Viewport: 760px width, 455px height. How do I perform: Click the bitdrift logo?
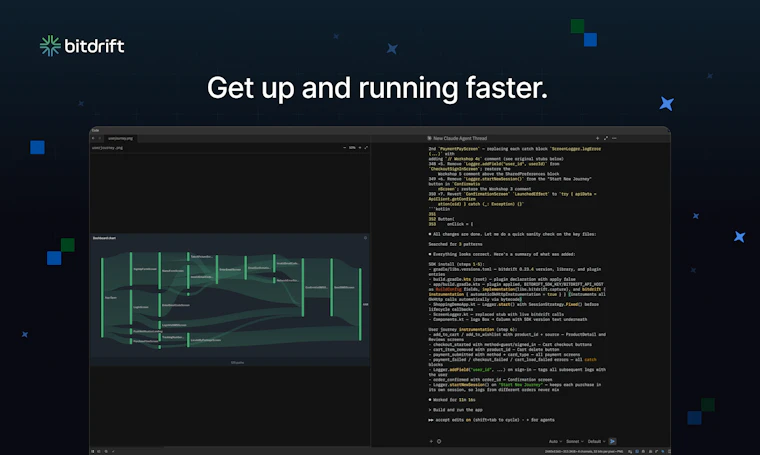click(82, 46)
